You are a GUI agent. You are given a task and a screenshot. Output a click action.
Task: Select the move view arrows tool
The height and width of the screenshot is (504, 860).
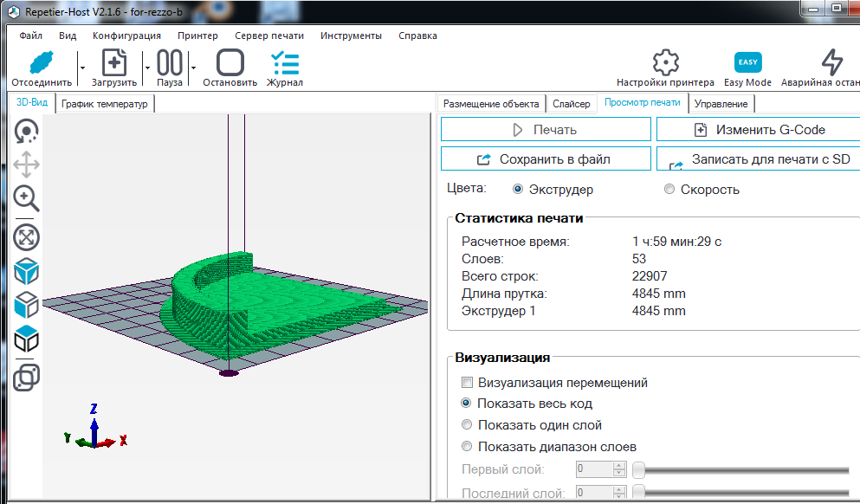(x=26, y=165)
